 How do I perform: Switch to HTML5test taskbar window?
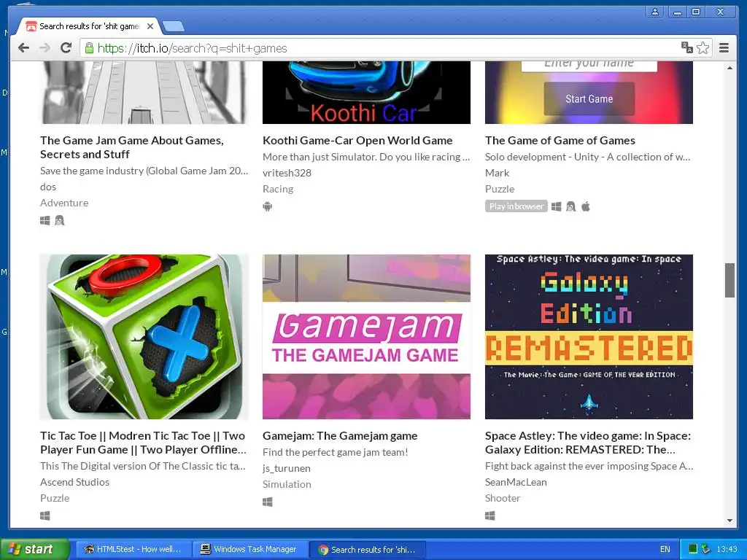[x=134, y=549]
